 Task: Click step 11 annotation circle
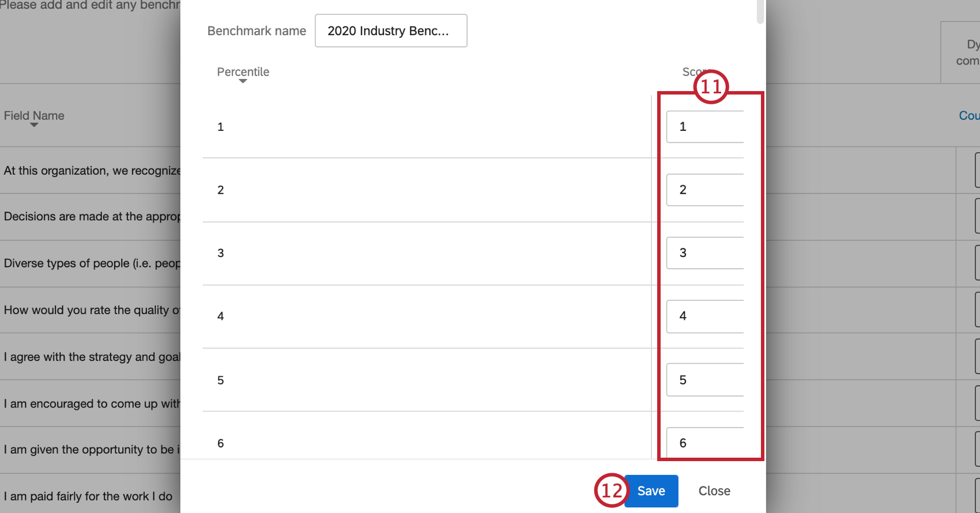click(x=711, y=87)
